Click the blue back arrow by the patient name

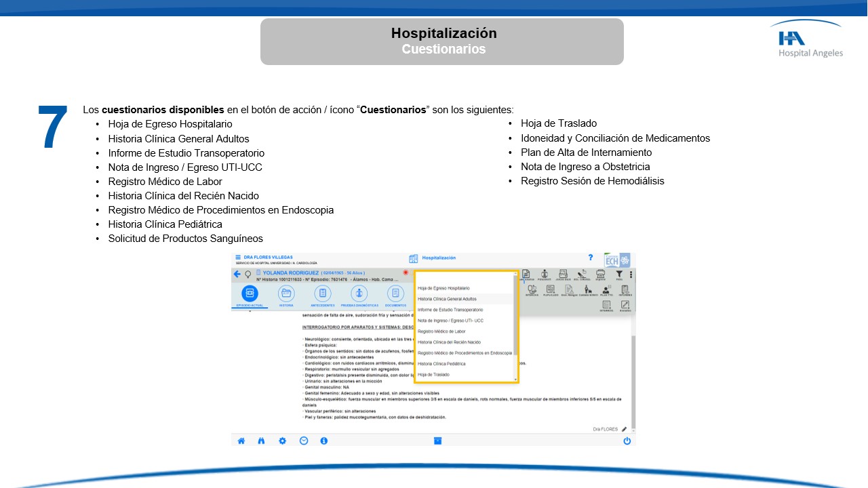click(x=237, y=274)
